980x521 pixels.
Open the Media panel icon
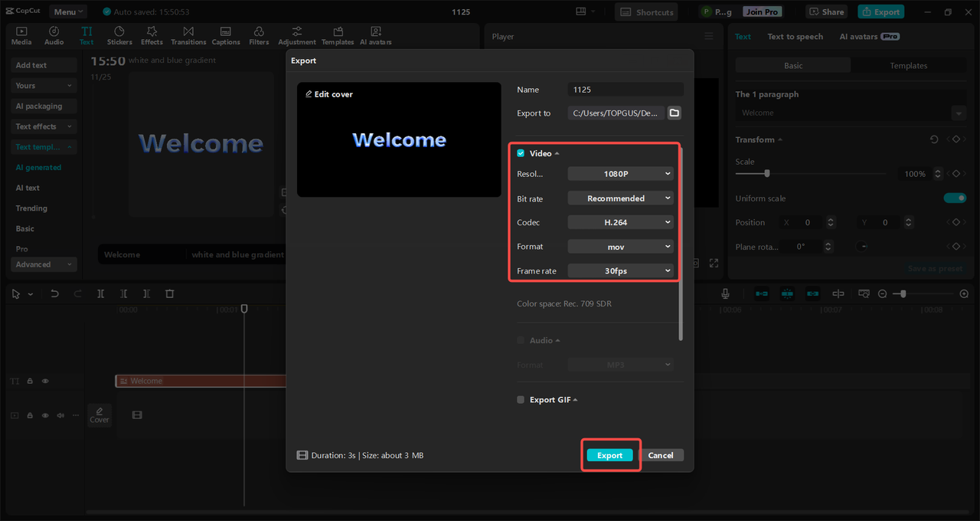(21, 35)
